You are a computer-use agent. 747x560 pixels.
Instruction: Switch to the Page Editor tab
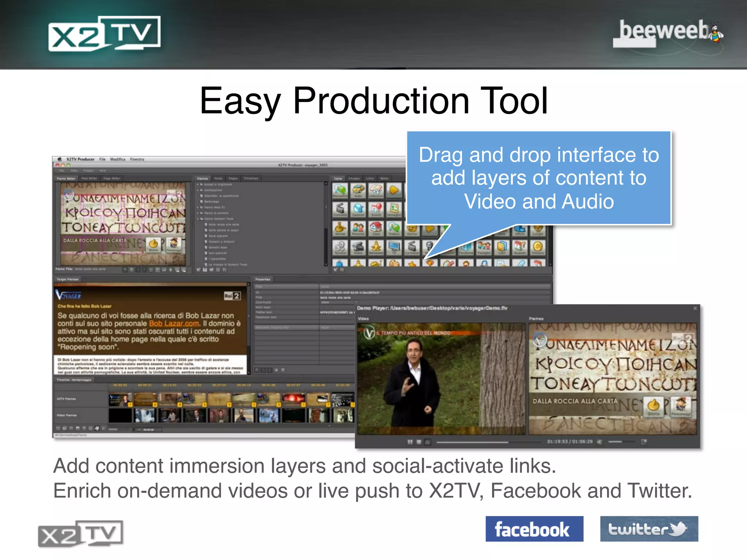coord(112,178)
